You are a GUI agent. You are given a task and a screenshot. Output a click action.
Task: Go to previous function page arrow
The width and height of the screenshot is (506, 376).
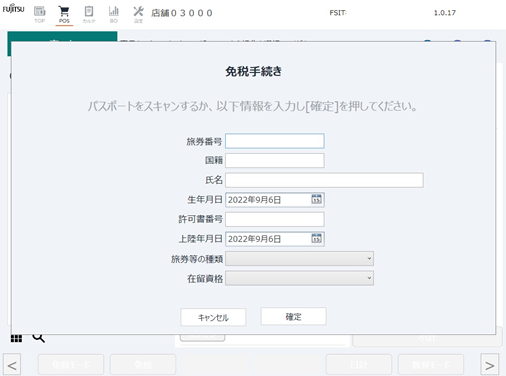[12, 365]
